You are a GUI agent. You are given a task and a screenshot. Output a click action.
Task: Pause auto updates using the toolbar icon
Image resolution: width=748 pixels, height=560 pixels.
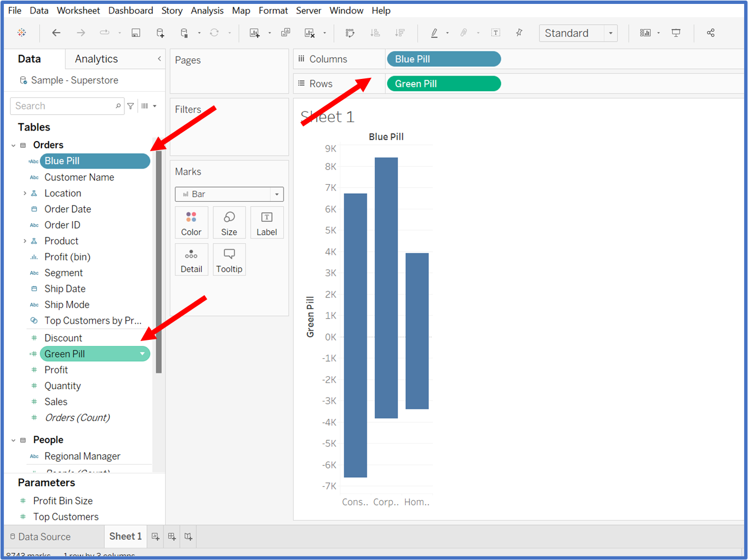(184, 32)
